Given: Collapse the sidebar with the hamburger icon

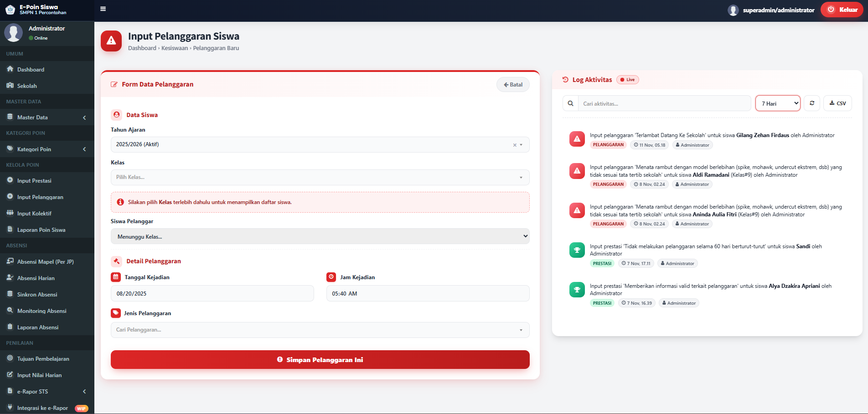Looking at the screenshot, I should tap(103, 9).
